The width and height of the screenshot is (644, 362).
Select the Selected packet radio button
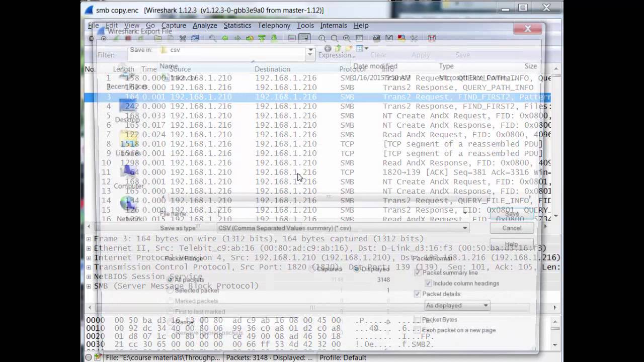click(171, 291)
